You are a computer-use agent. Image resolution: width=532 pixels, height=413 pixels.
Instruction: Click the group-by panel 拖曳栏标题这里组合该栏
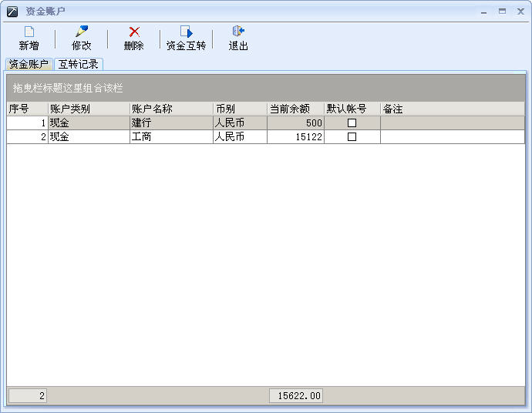(266, 88)
